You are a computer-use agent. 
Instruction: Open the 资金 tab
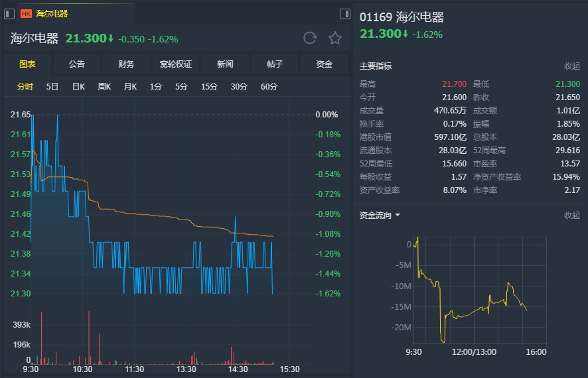[324, 64]
